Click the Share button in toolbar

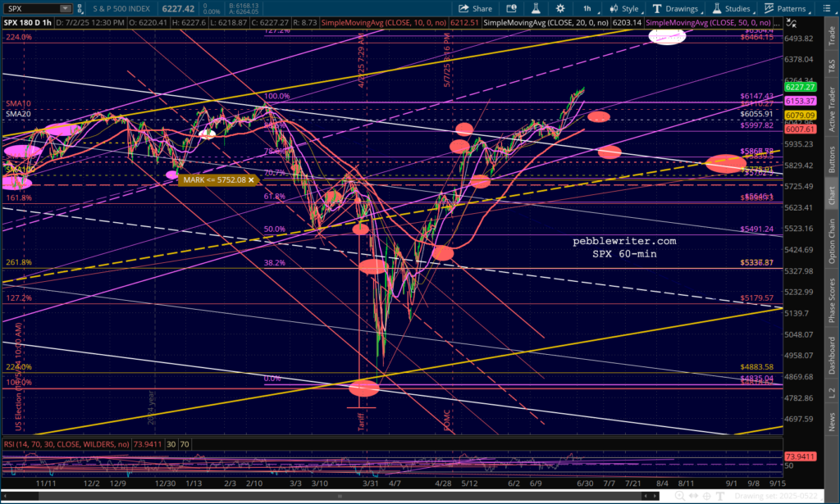pos(475,8)
